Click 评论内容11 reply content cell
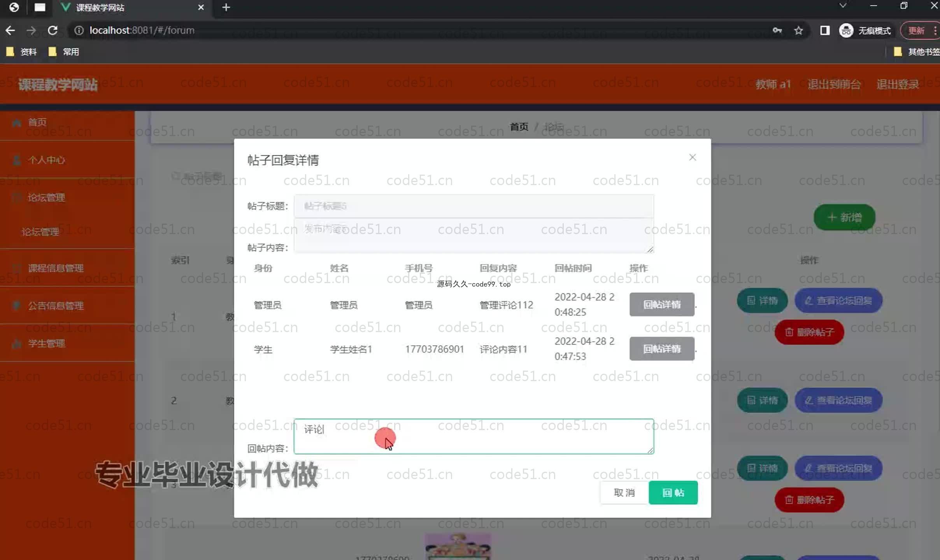This screenshot has height=560, width=940. (503, 349)
